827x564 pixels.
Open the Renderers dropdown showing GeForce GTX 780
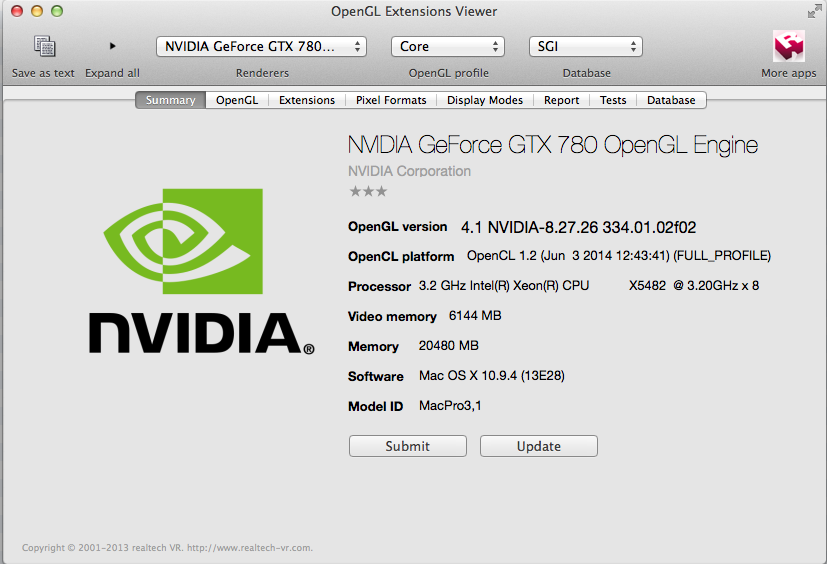(261, 46)
